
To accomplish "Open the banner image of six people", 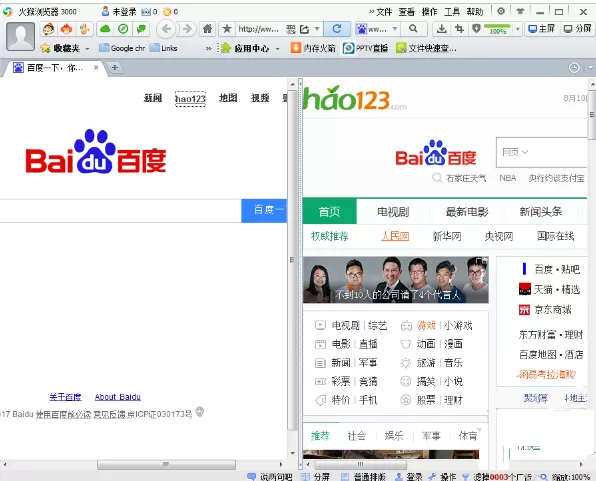I will pyautogui.click(x=396, y=280).
